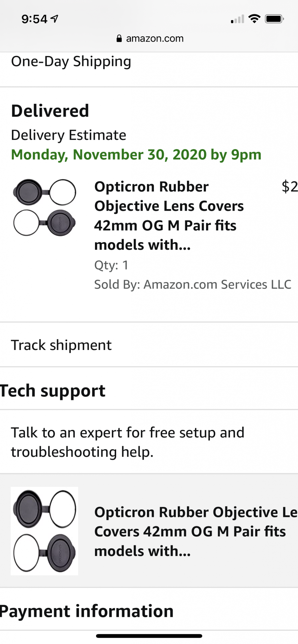Tap the Payment information heading
This screenshot has height=644, width=298.
coord(87,611)
